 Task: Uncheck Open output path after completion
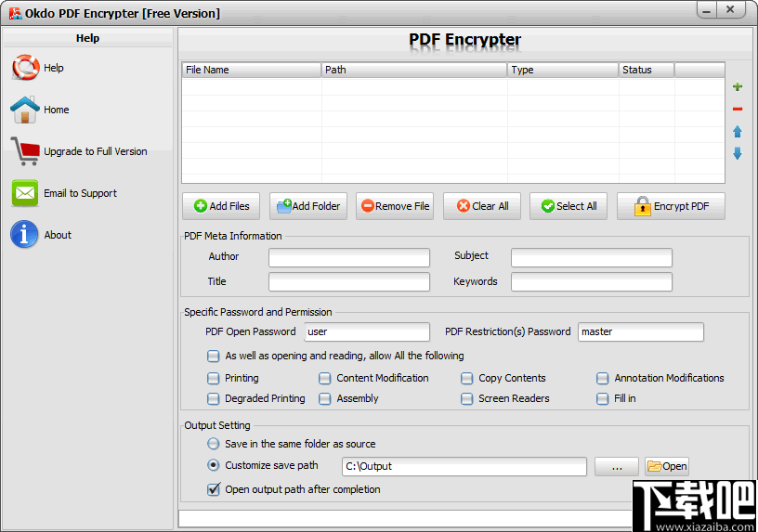[214, 489]
